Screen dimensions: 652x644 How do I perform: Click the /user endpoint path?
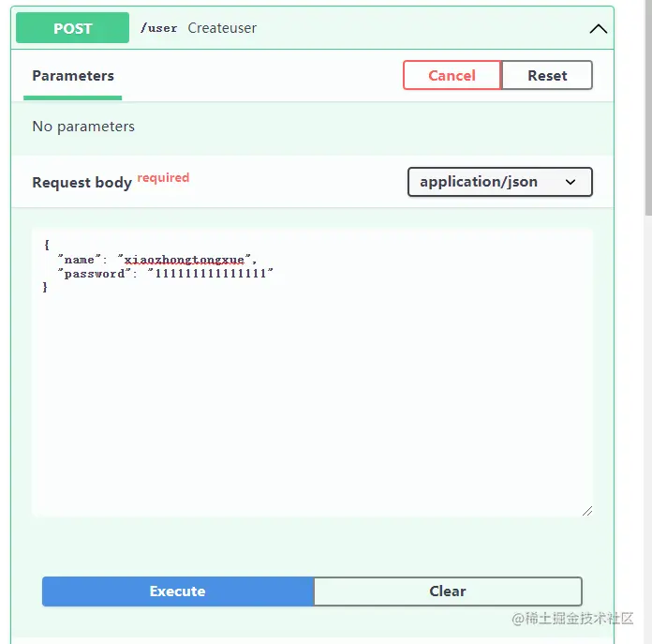click(158, 28)
